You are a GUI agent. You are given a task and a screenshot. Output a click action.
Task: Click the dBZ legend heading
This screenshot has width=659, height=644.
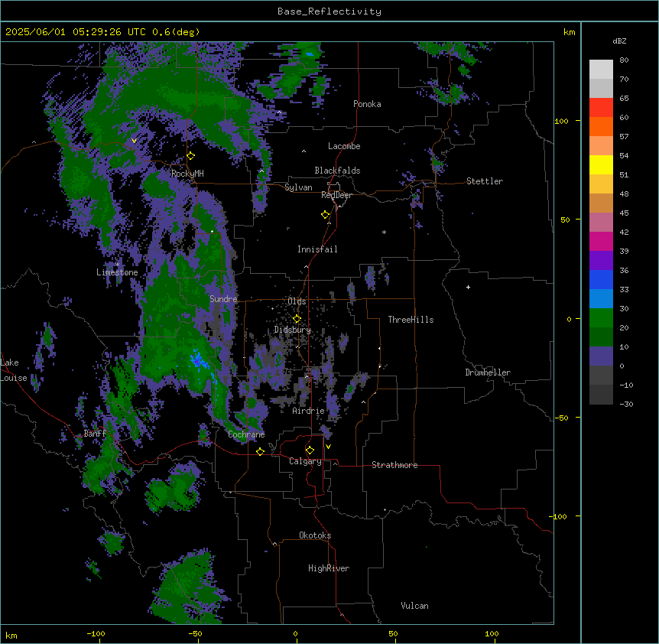coord(619,41)
